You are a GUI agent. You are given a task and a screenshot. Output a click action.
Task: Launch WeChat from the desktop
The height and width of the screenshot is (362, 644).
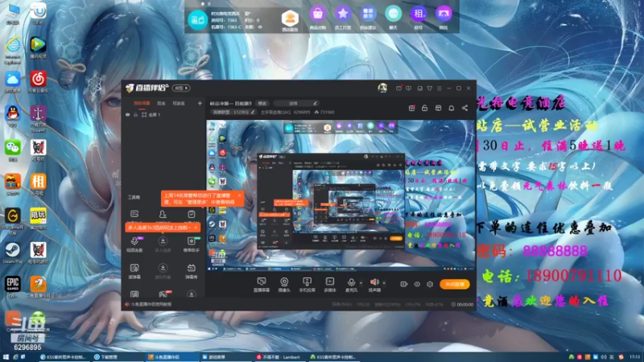pos(13,150)
